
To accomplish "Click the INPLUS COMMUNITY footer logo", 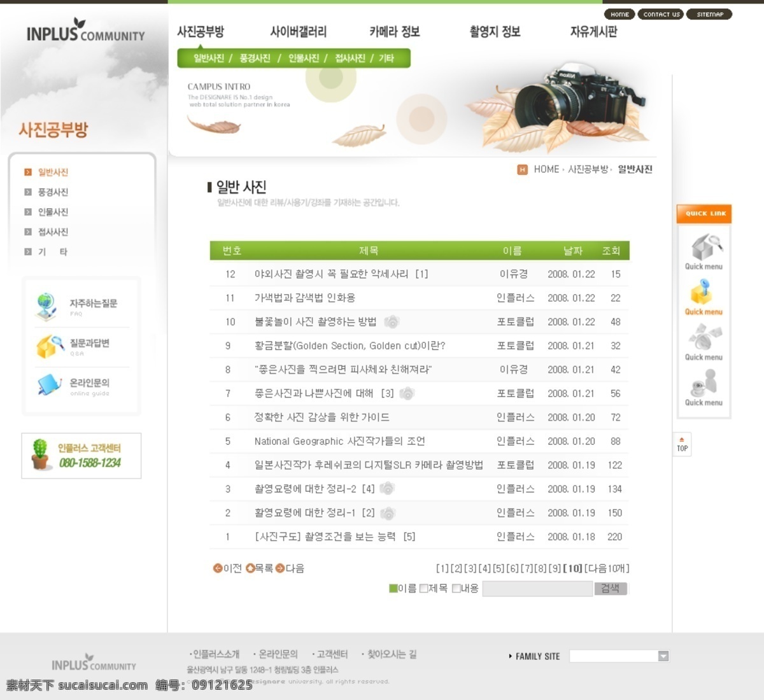I will click(94, 663).
